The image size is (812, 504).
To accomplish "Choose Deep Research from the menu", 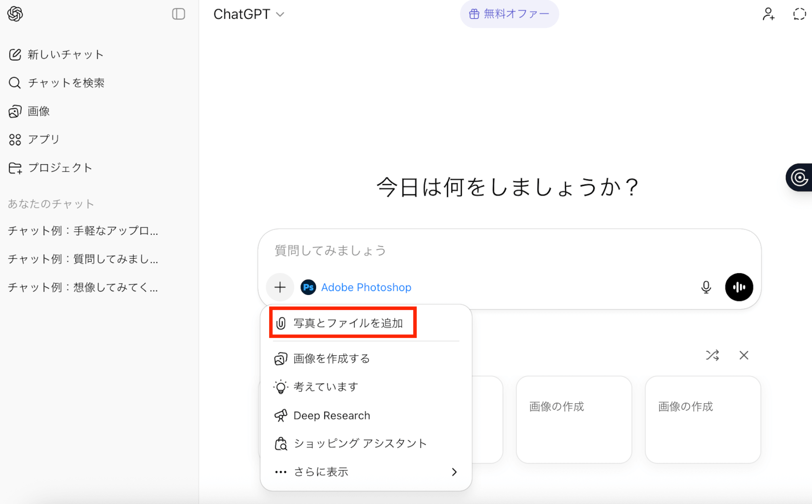I will click(331, 415).
